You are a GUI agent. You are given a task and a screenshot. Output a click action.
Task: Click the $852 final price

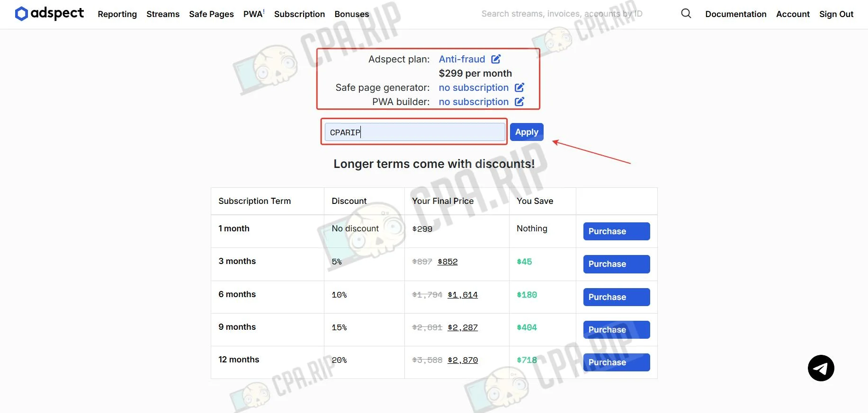(x=447, y=262)
